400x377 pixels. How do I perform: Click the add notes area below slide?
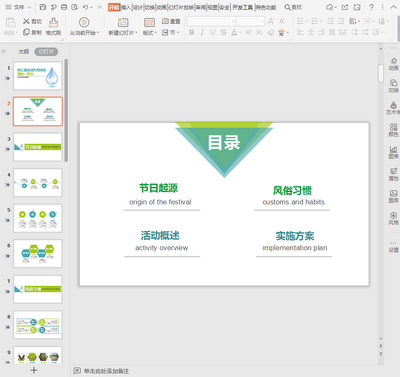106,371
